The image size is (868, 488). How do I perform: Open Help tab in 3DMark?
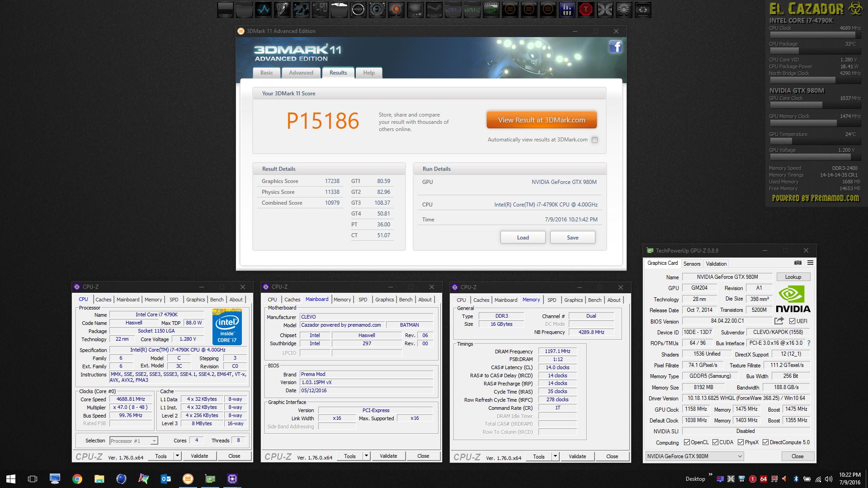(369, 73)
